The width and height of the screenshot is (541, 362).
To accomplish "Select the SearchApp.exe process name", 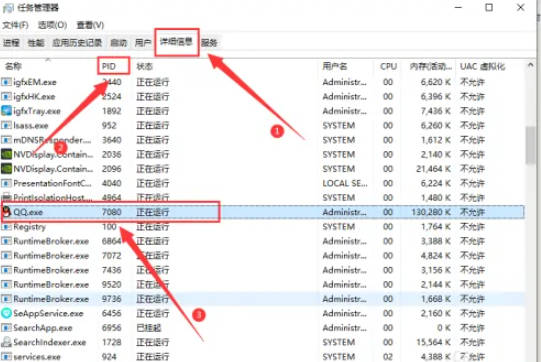I will click(x=42, y=328).
